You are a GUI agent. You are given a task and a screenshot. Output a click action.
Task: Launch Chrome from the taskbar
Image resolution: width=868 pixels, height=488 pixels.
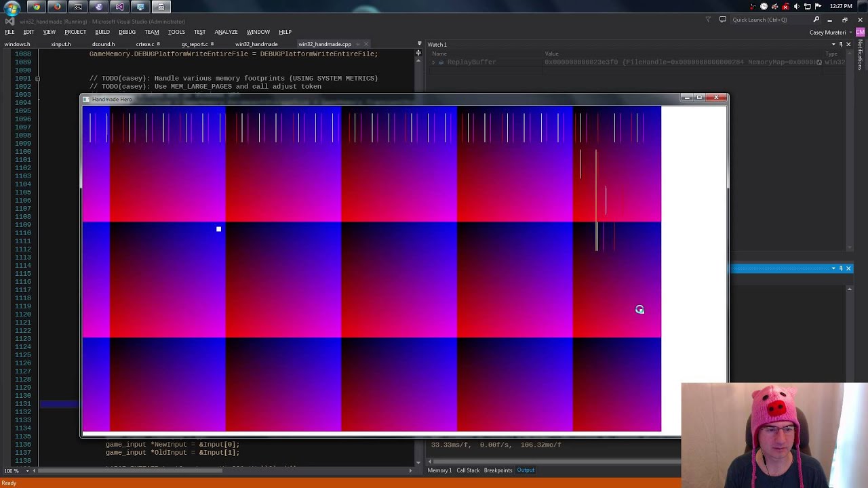(x=37, y=7)
